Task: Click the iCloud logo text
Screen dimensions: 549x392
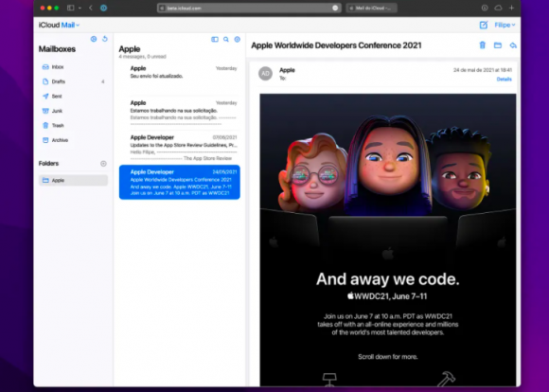Action: [49, 25]
